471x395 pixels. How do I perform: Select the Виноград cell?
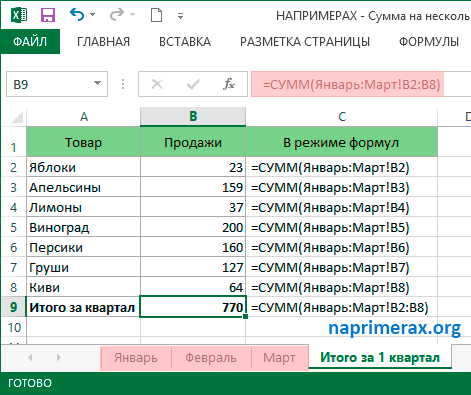coord(83,227)
